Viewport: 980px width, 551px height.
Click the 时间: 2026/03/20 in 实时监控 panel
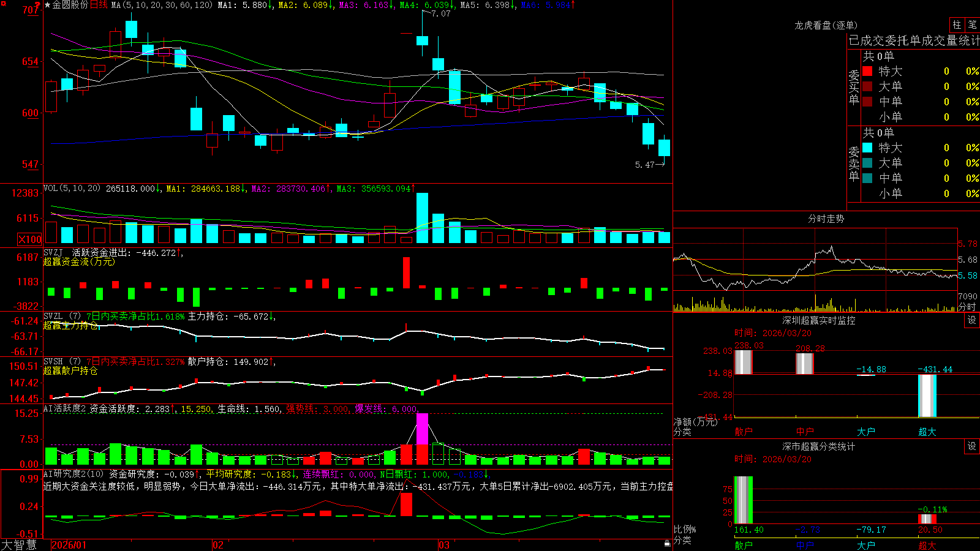772,333
